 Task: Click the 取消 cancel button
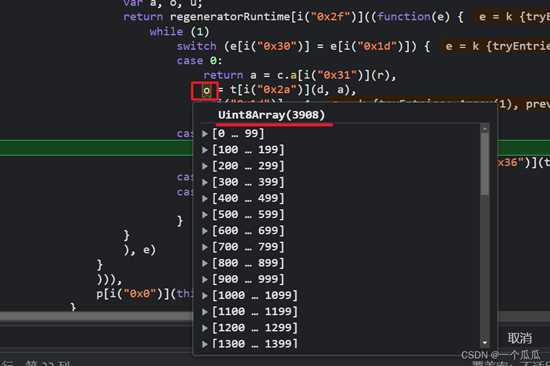tap(520, 338)
